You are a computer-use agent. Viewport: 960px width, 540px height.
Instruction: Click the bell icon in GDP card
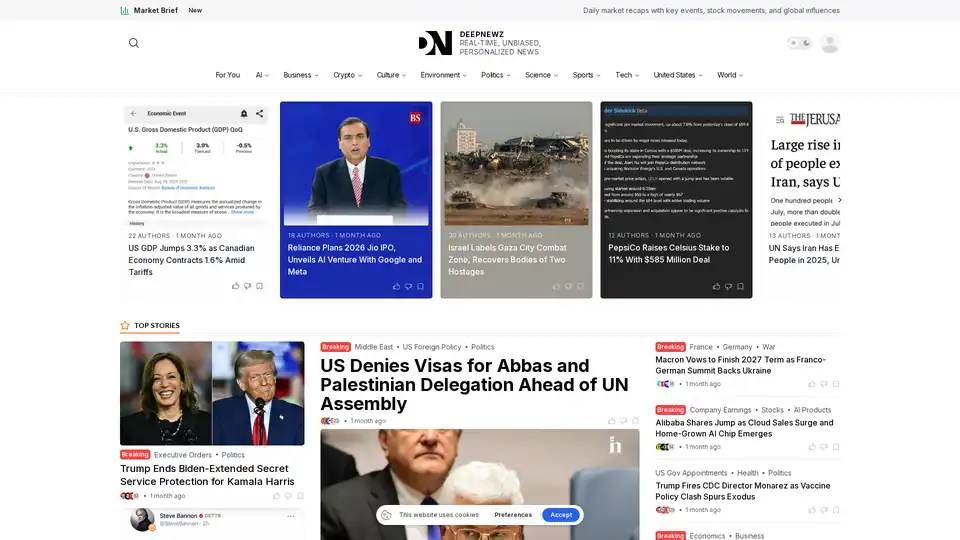pos(244,114)
